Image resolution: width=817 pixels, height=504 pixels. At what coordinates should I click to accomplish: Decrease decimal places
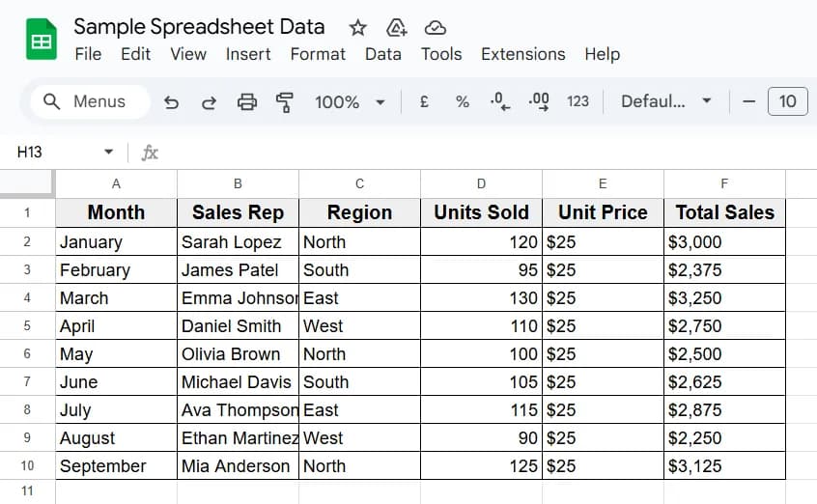[500, 101]
